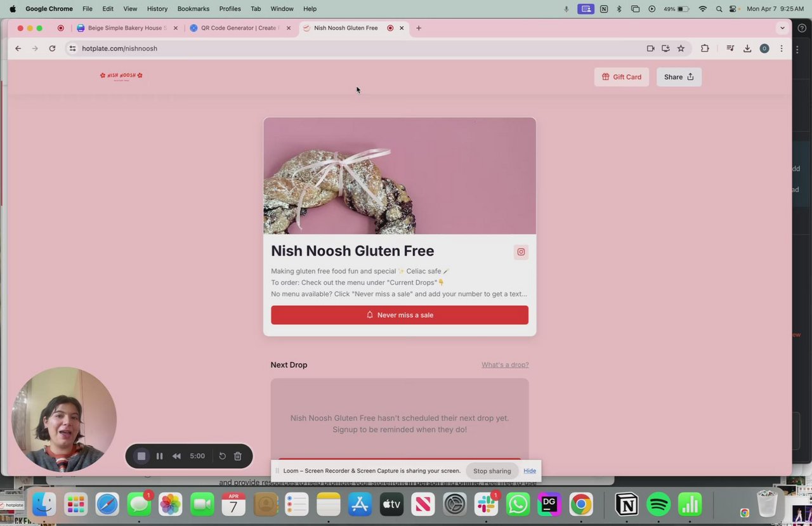812x526 pixels.
Task: Close the QR Code Generator tab
Action: [289, 28]
